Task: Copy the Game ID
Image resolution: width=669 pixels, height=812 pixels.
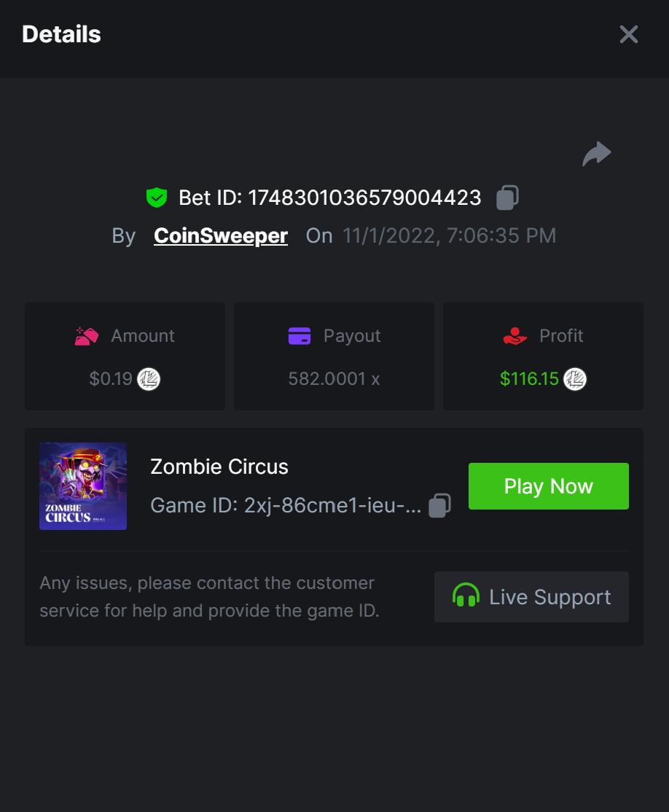Action: [439, 505]
